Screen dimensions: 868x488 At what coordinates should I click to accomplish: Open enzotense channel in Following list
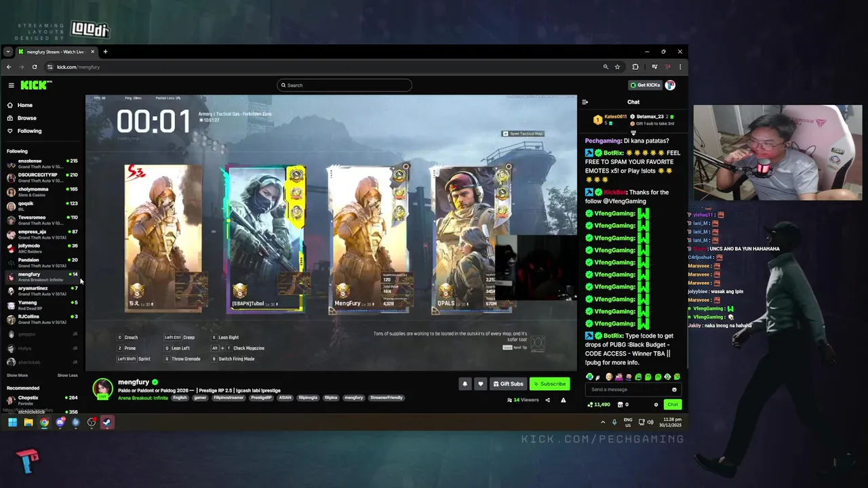[42, 163]
